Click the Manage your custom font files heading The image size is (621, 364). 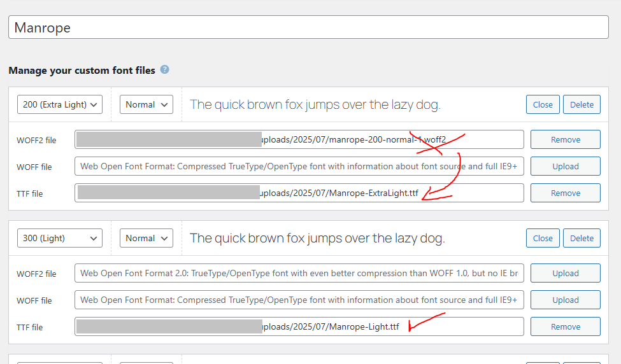(82, 71)
